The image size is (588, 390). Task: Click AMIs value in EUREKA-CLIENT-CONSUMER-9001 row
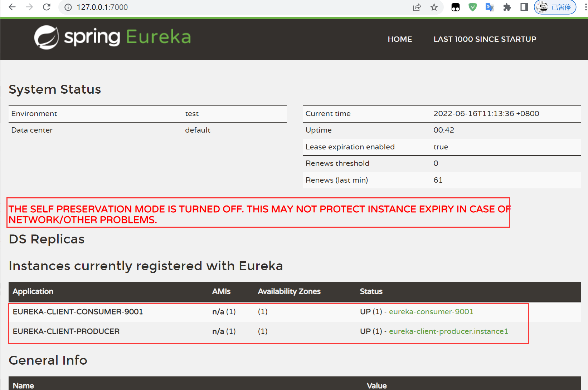[224, 312]
